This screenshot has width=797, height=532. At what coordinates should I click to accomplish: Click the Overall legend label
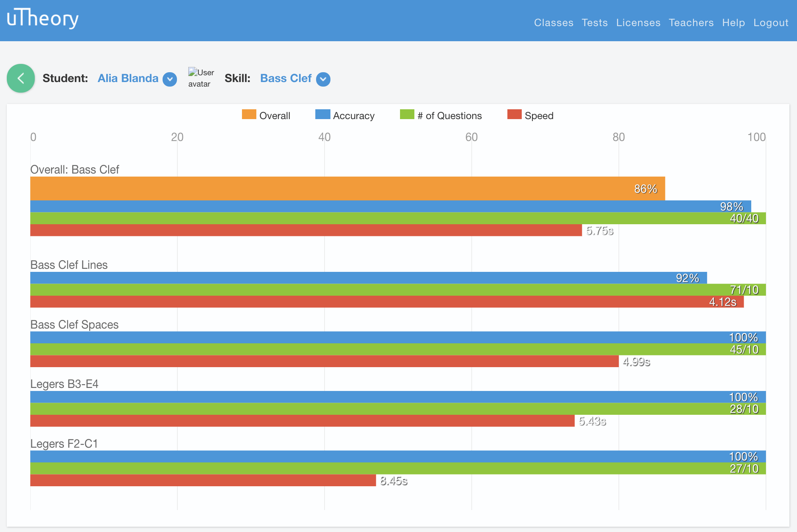click(x=275, y=116)
